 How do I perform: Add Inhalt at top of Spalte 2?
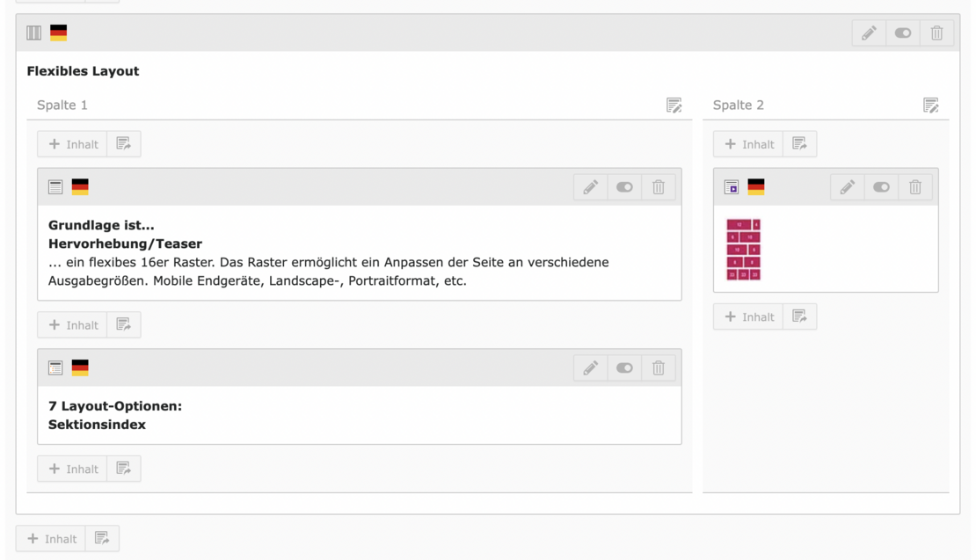pyautogui.click(x=749, y=144)
